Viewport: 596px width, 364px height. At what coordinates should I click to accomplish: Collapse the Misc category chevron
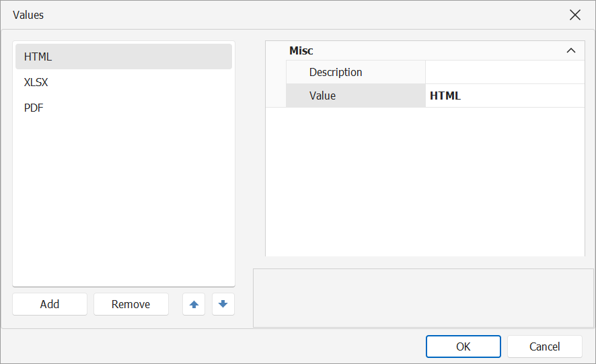click(x=571, y=50)
